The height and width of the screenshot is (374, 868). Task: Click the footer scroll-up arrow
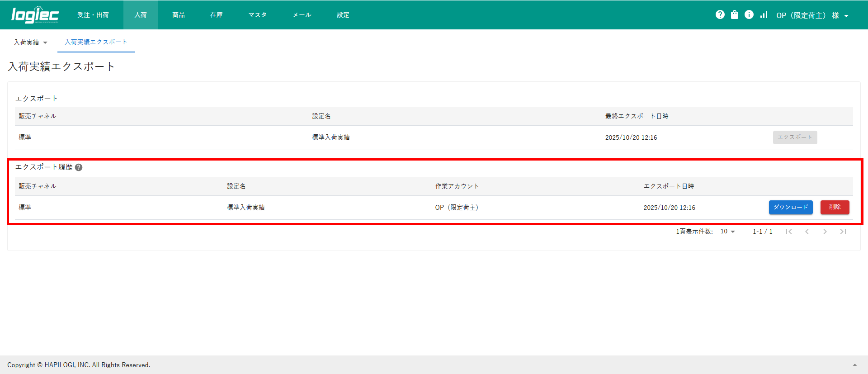(854, 365)
